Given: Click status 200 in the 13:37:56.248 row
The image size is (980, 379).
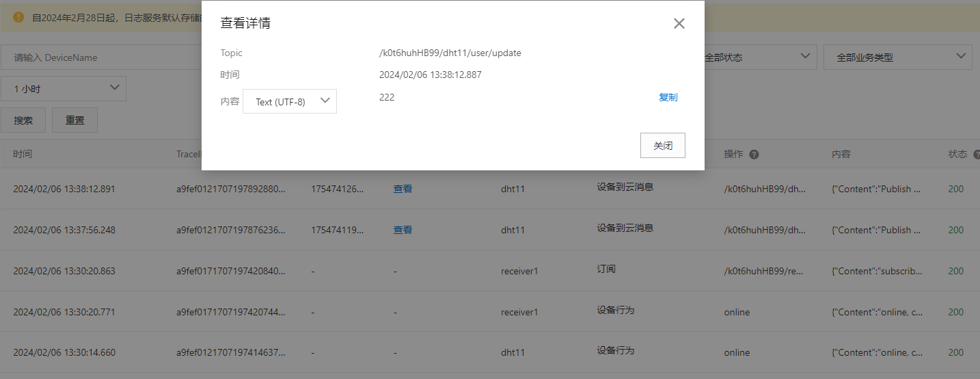Looking at the screenshot, I should point(956,230).
